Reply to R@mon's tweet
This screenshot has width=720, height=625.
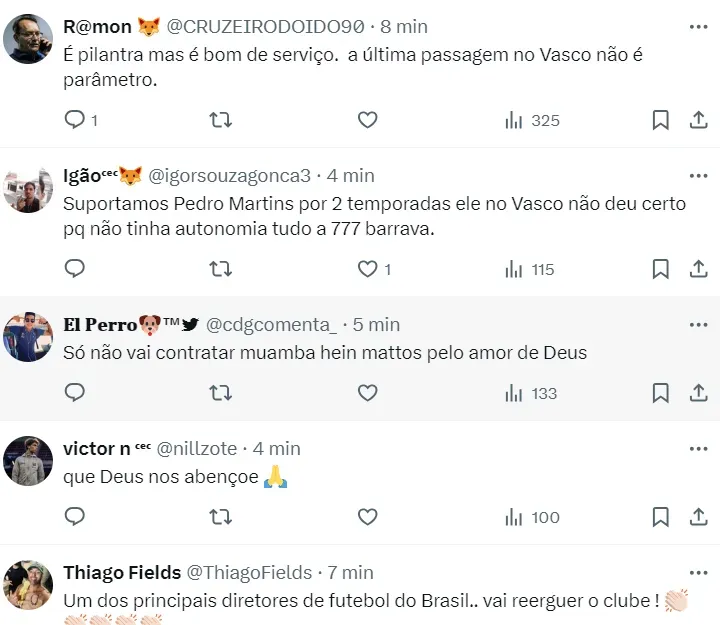tap(75, 120)
